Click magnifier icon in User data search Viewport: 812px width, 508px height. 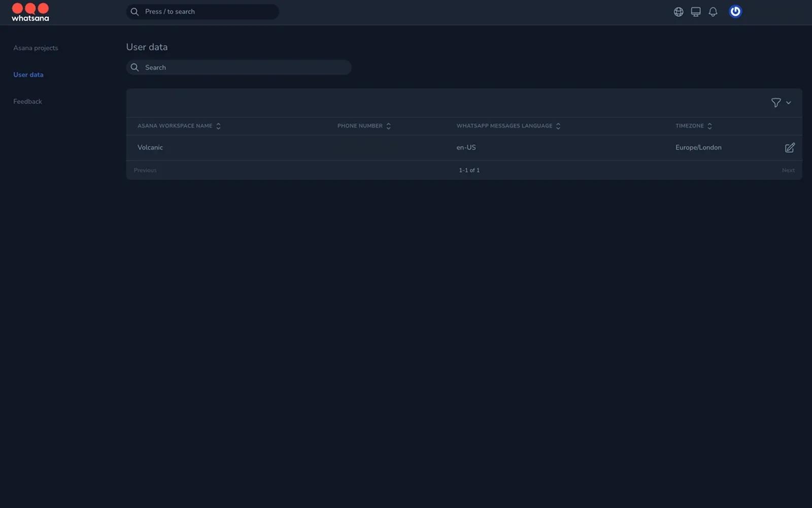(134, 68)
